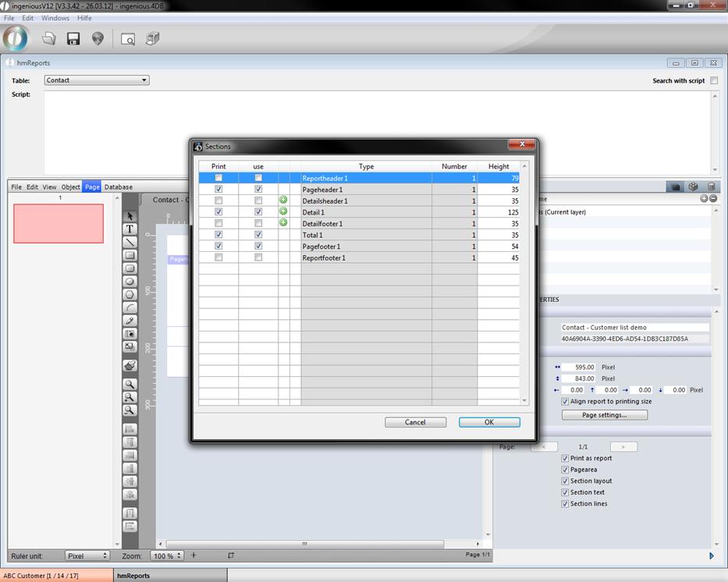Open the Table dropdown showing Contact
728x582 pixels.
[96, 80]
